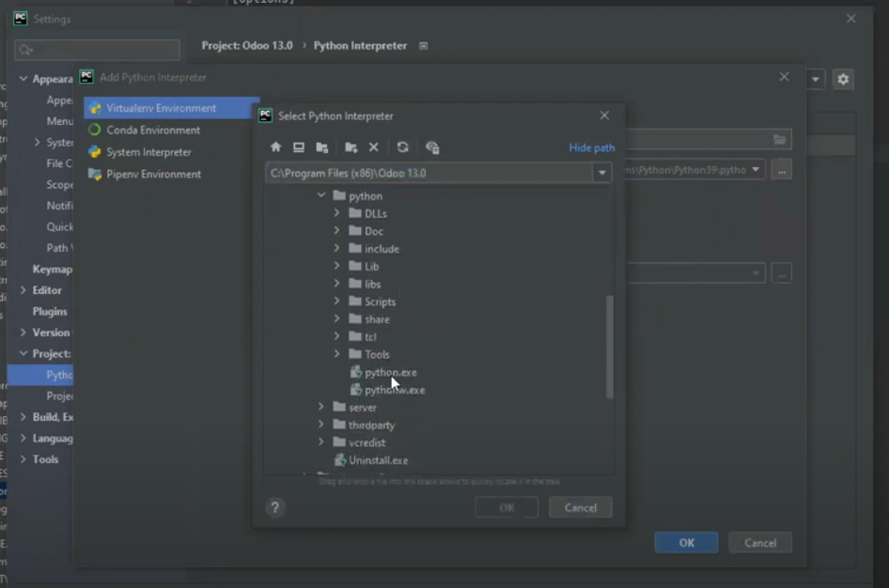Click Cancel in Add Python Interpreter dialog

pyautogui.click(x=760, y=543)
